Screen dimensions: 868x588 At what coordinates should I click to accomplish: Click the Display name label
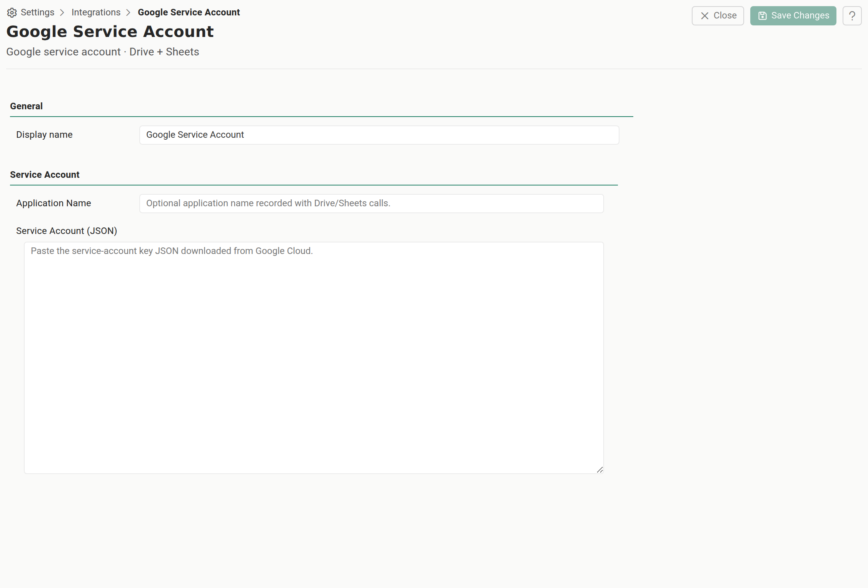pyautogui.click(x=44, y=135)
